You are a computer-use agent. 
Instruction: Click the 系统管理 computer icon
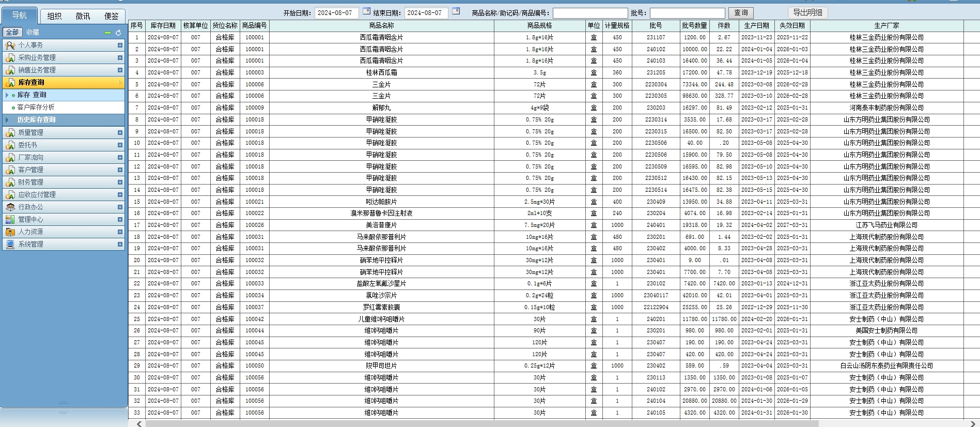(10, 245)
